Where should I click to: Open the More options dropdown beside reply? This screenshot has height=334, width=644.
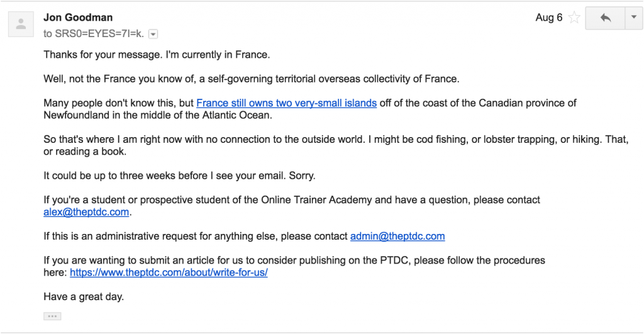(634, 18)
